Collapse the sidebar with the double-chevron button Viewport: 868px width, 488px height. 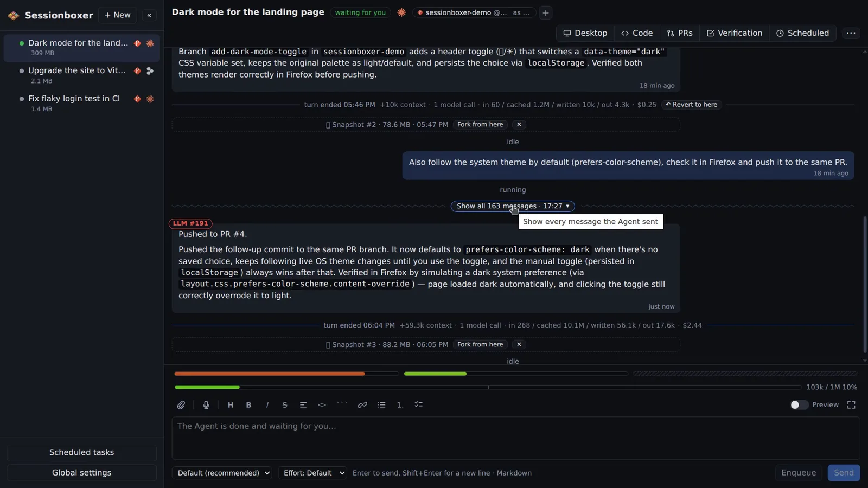tap(149, 15)
